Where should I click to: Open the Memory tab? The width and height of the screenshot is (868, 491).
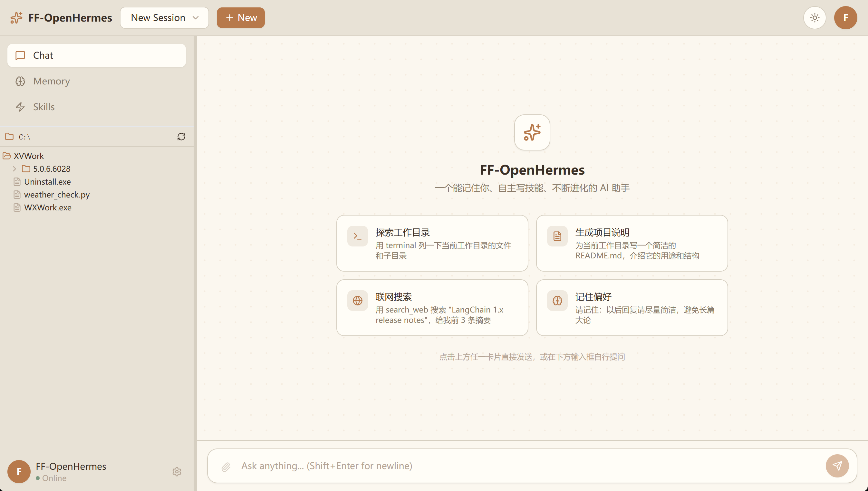pyautogui.click(x=96, y=81)
